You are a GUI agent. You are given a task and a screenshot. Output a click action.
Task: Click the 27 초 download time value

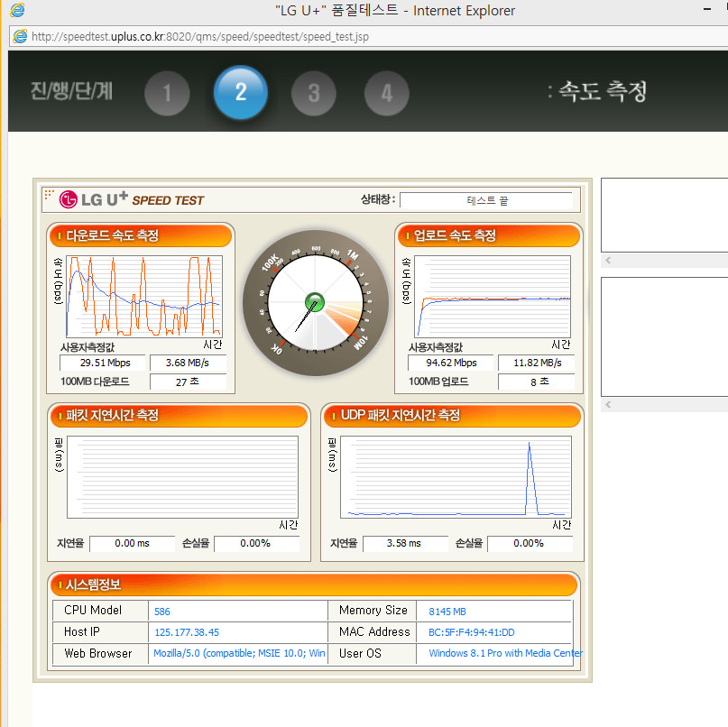click(x=188, y=382)
